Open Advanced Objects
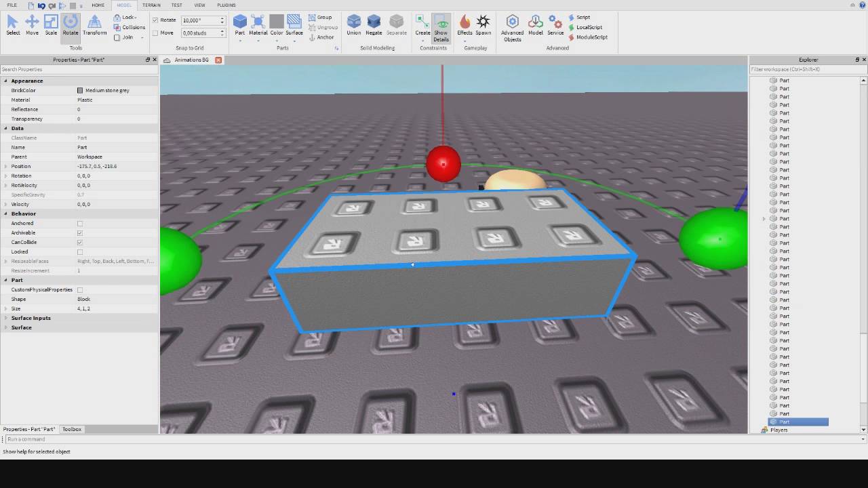868x488 pixels. 512,28
